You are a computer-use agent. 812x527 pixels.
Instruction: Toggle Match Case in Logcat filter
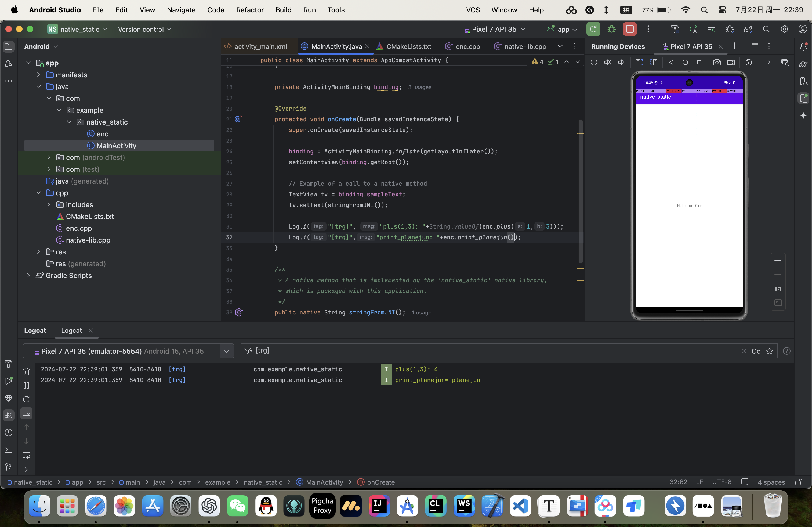[756, 351]
